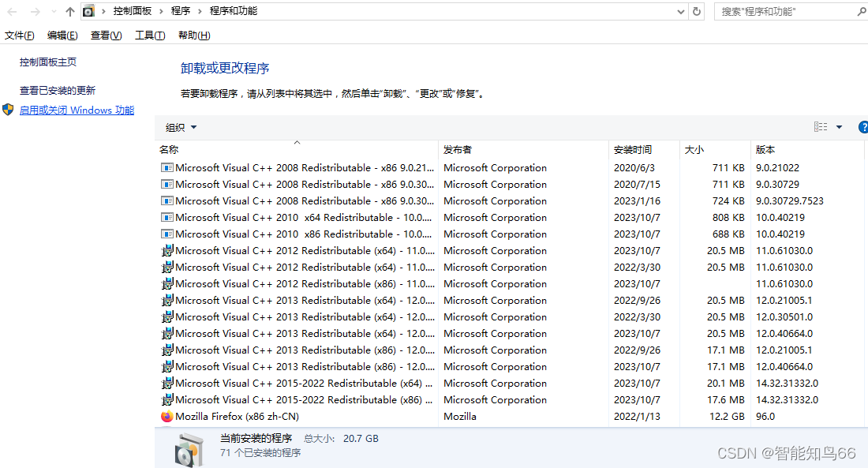Sort by 版本 column header
This screenshot has height=468, width=868.
(x=808, y=149)
